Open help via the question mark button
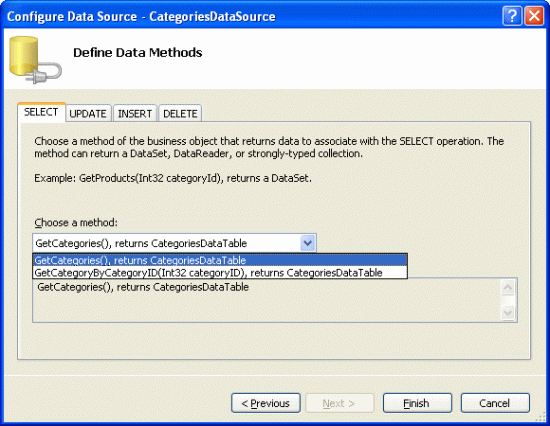The image size is (550, 426). [x=512, y=16]
